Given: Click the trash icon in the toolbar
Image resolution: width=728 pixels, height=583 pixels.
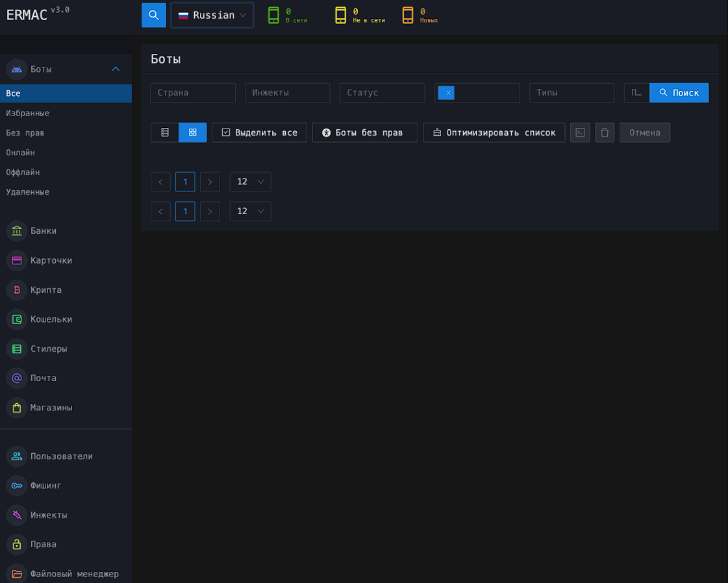Looking at the screenshot, I should (x=605, y=132).
